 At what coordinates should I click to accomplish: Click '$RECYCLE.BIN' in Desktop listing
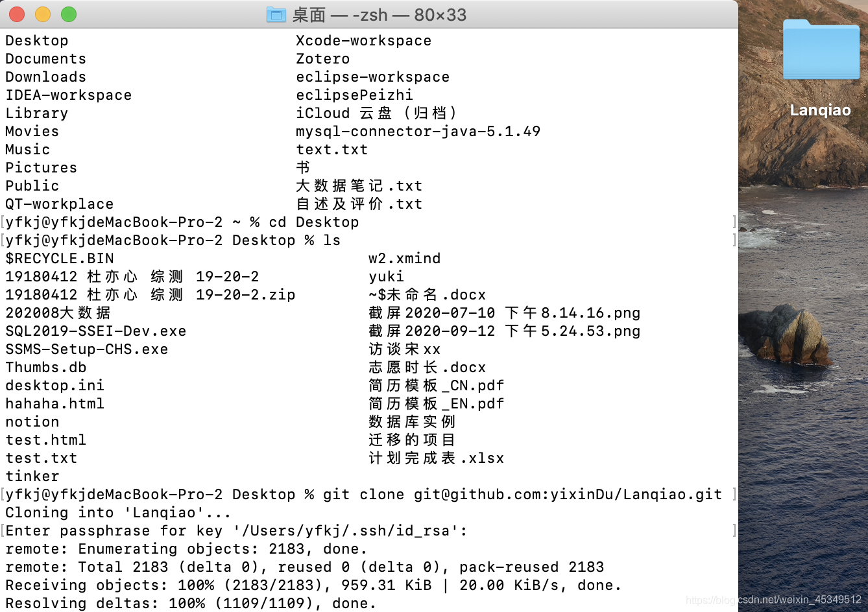pos(59,258)
